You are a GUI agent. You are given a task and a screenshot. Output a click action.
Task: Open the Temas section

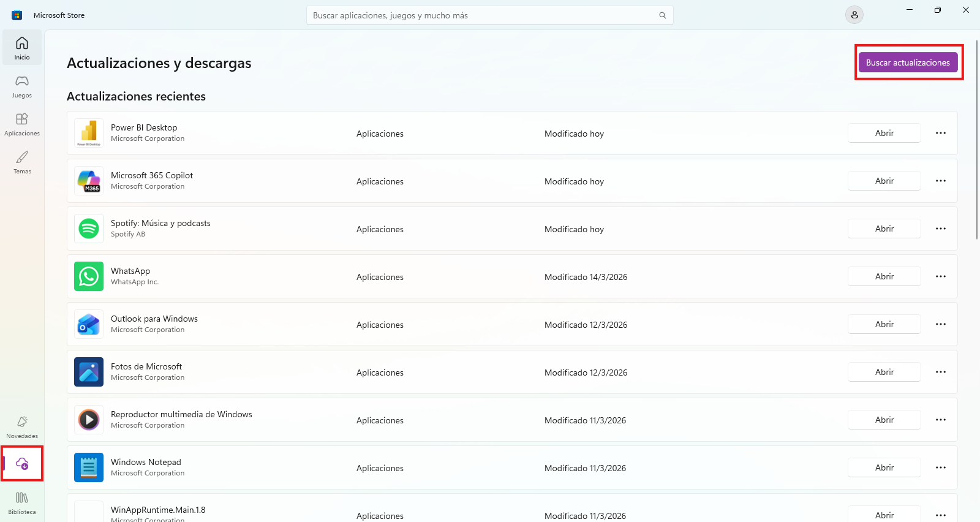pyautogui.click(x=22, y=162)
